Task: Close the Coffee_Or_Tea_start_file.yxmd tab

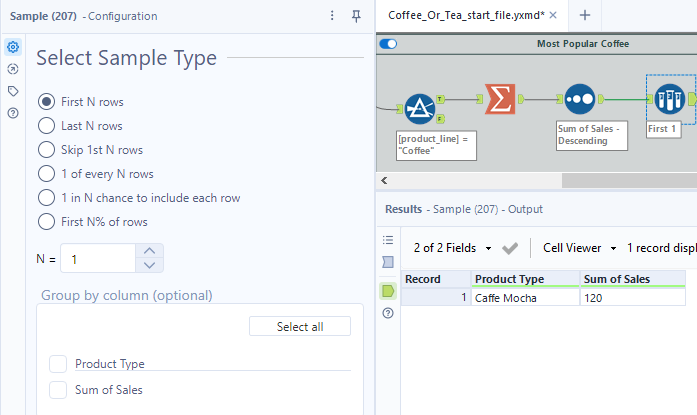Action: pyautogui.click(x=553, y=15)
